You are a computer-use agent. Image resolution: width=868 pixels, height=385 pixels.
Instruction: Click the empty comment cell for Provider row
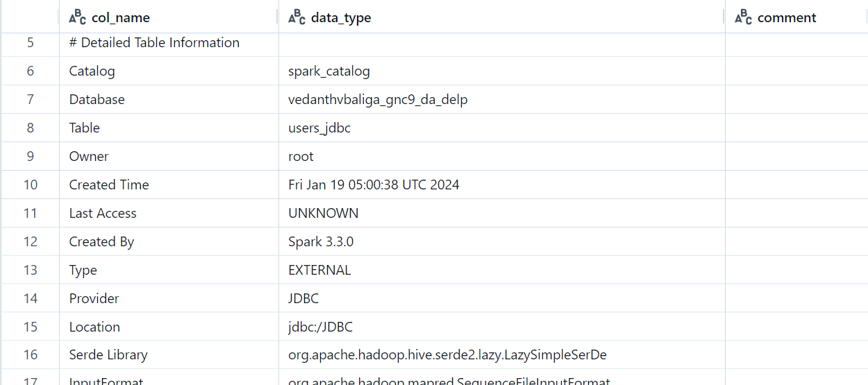[x=796, y=298]
